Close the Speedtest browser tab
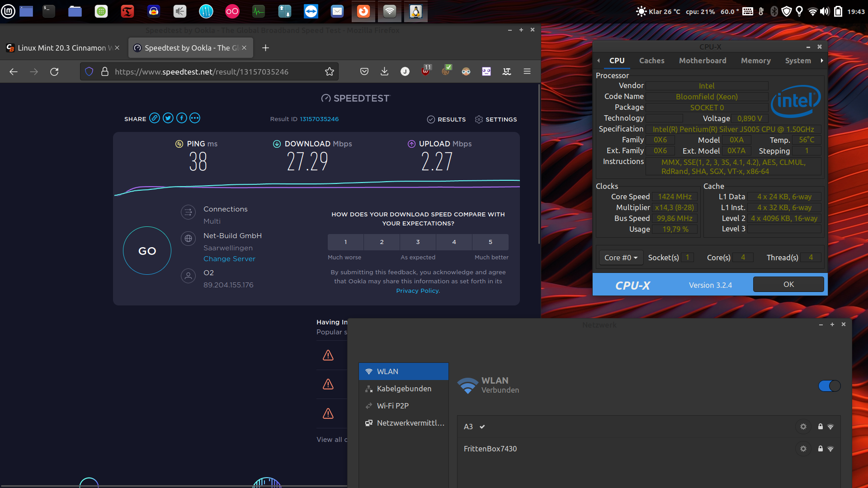 pyautogui.click(x=244, y=47)
